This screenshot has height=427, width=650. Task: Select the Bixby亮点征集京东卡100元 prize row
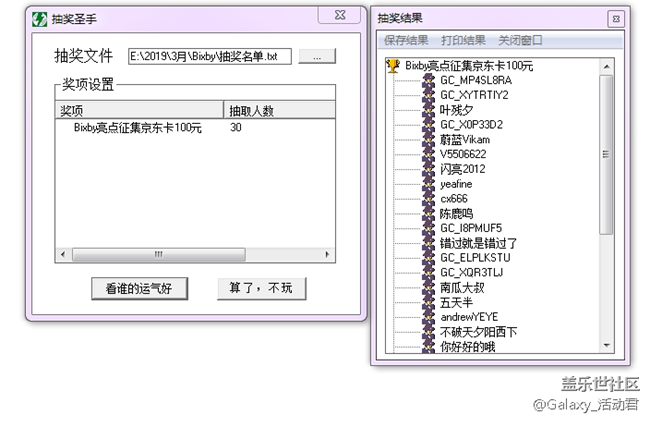[195, 127]
